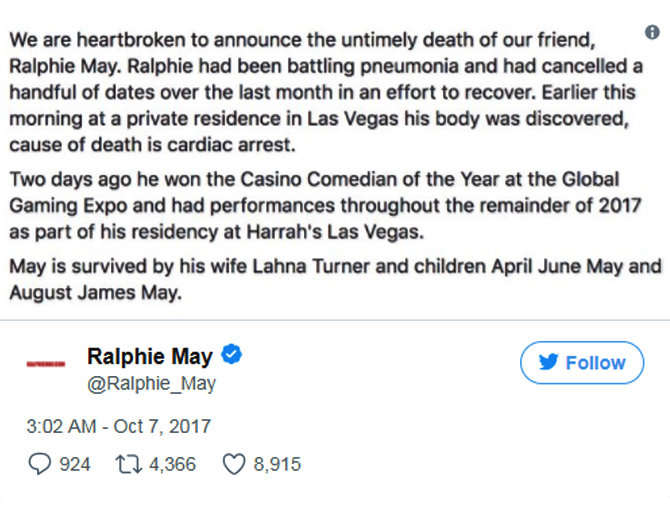Click the paragraph announcing the untimely death
This screenshot has width=670, height=521.
coord(326,92)
